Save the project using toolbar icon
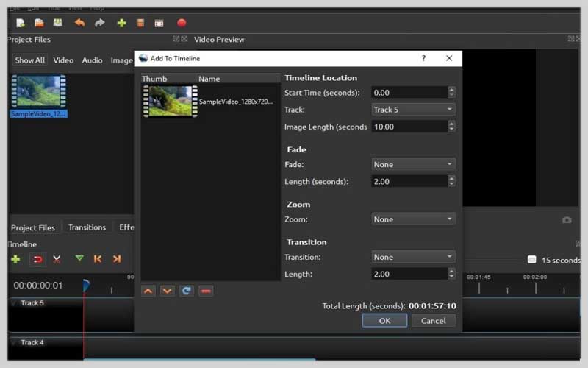The width and height of the screenshot is (588, 368). [x=58, y=23]
